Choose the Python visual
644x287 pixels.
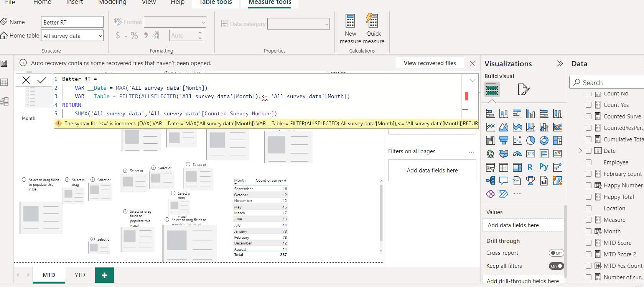click(x=544, y=167)
